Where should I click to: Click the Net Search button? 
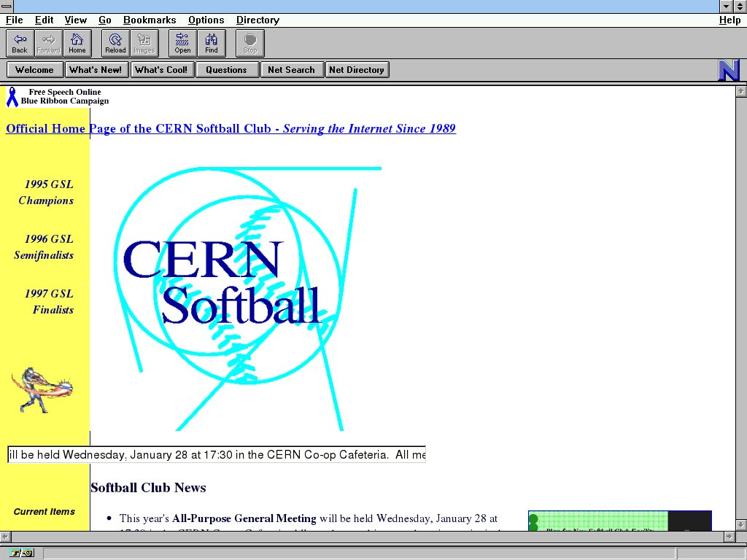click(291, 70)
